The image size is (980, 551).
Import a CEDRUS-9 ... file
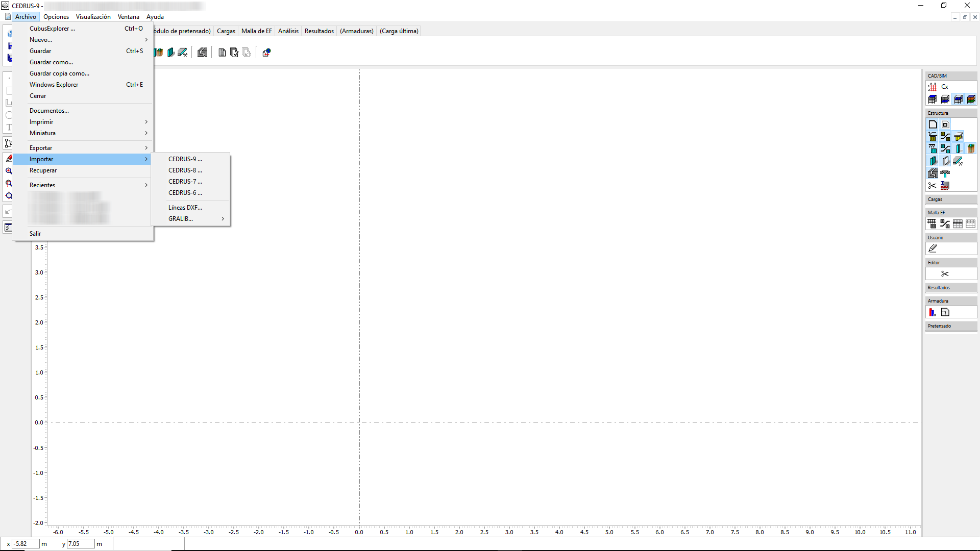(191, 159)
